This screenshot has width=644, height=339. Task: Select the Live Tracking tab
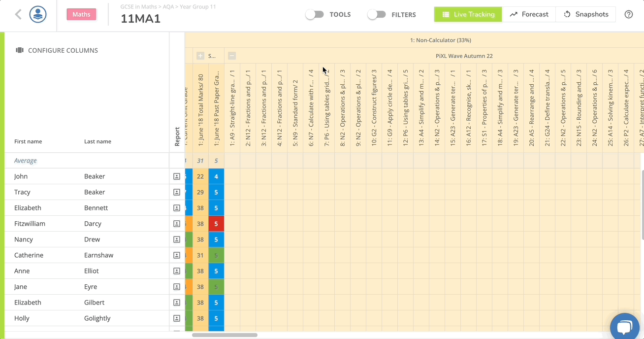[468, 14]
